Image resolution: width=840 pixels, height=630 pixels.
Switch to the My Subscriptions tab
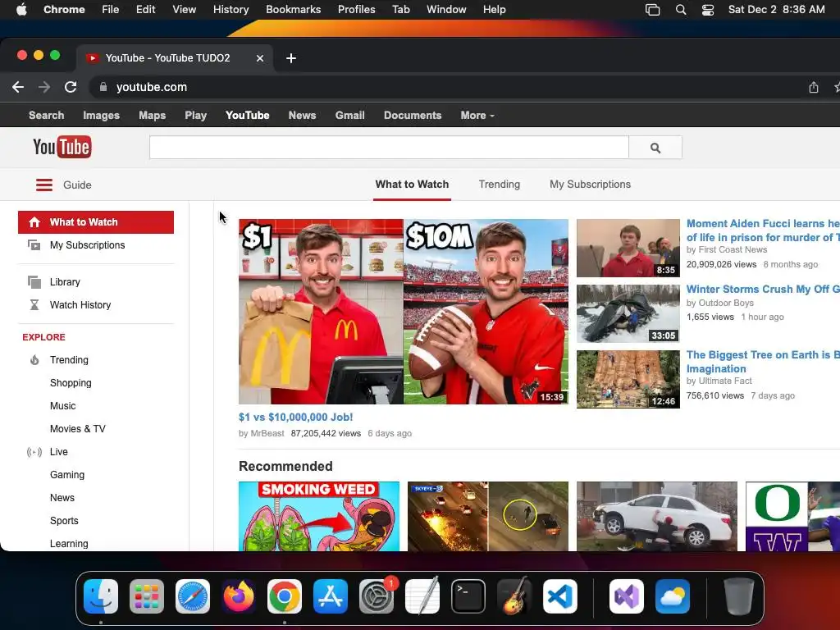pyautogui.click(x=590, y=185)
